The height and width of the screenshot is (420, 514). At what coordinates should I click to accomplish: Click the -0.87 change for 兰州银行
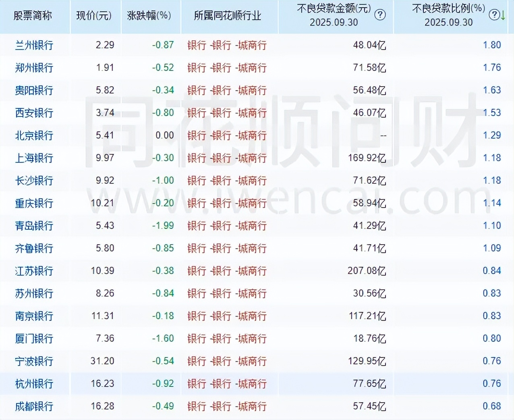pos(163,45)
